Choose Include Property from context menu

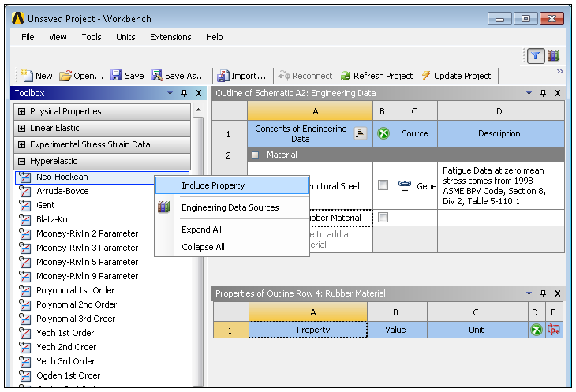pos(232,185)
